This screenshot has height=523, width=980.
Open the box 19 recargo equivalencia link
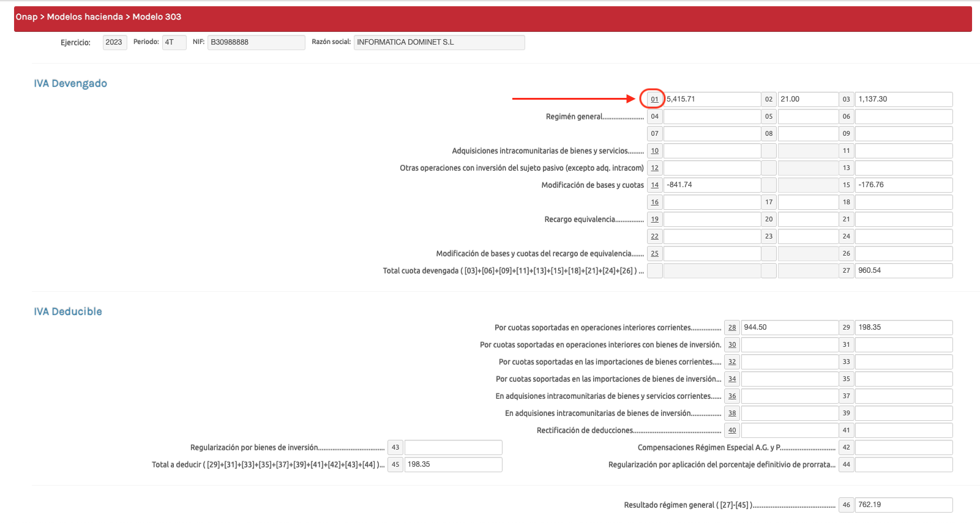click(654, 219)
